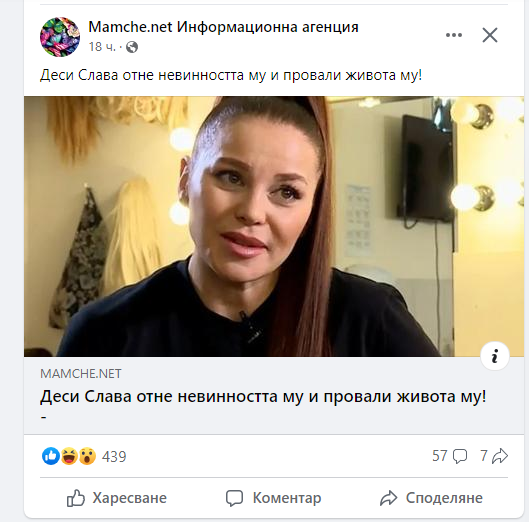The width and height of the screenshot is (529, 522).
Task: Open the Mamche.net Информационна агенция page name
Action: (x=223, y=27)
